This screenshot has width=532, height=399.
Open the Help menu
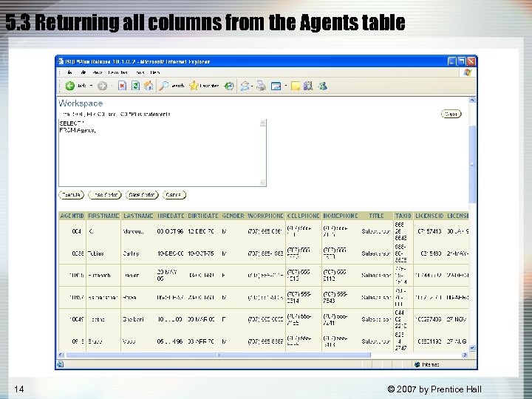154,72
